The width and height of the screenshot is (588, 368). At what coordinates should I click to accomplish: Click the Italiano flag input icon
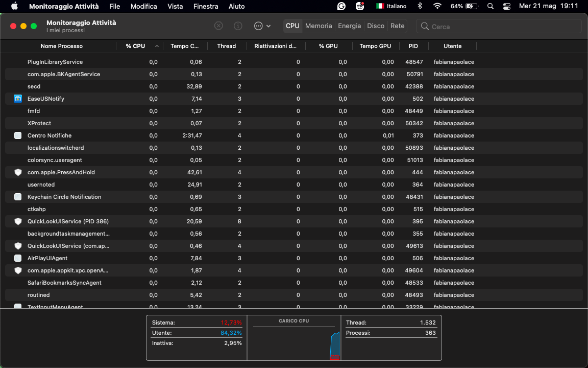(380, 6)
